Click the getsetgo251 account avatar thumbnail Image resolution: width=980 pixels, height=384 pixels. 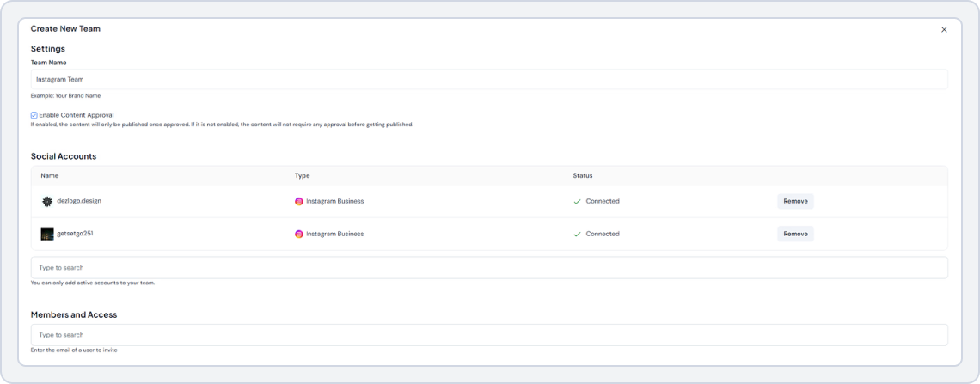(47, 235)
